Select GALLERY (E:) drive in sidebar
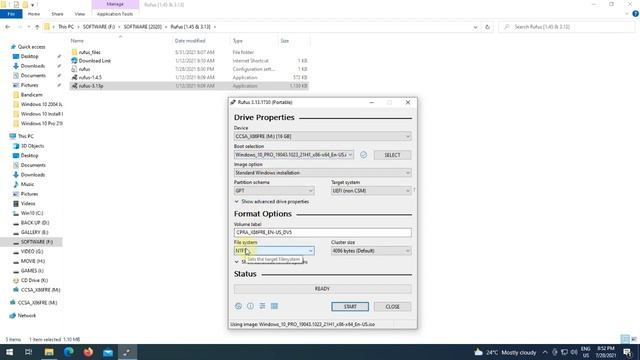Viewport: 640px width, 360px height. click(x=34, y=232)
